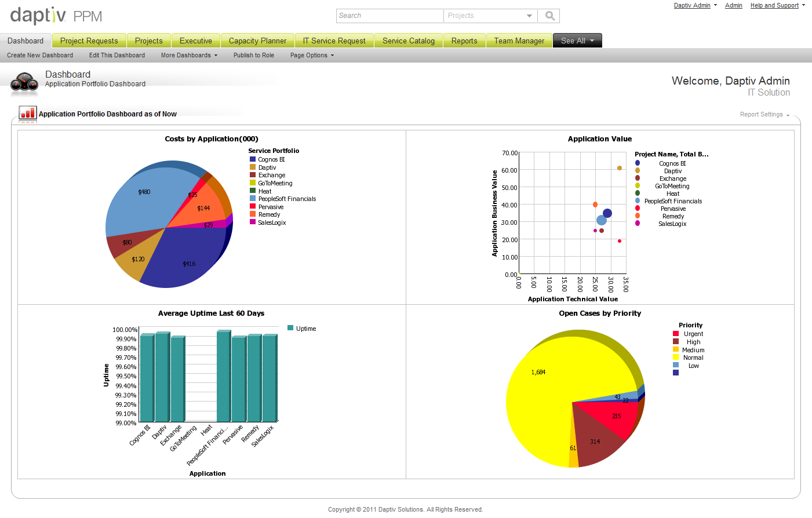Click the PeopleSoft Financials swatch in Service Portfolio legend

click(x=253, y=198)
